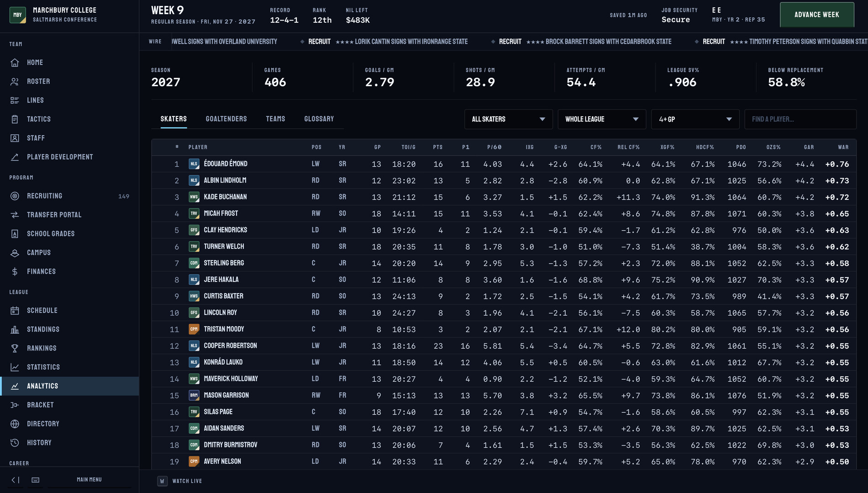Click the Standings bar chart icon
This screenshot has width=868, height=493.
[x=15, y=330]
